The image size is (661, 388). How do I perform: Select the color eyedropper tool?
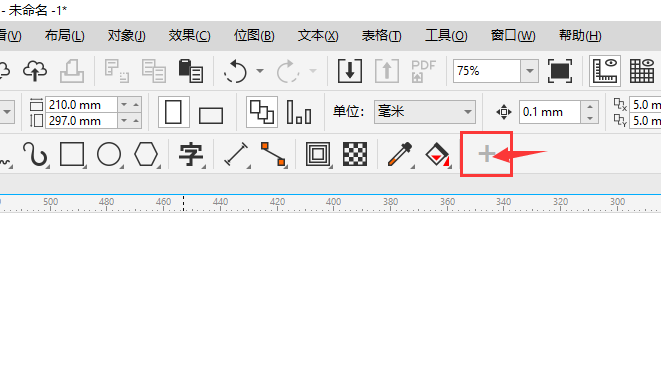coord(400,154)
